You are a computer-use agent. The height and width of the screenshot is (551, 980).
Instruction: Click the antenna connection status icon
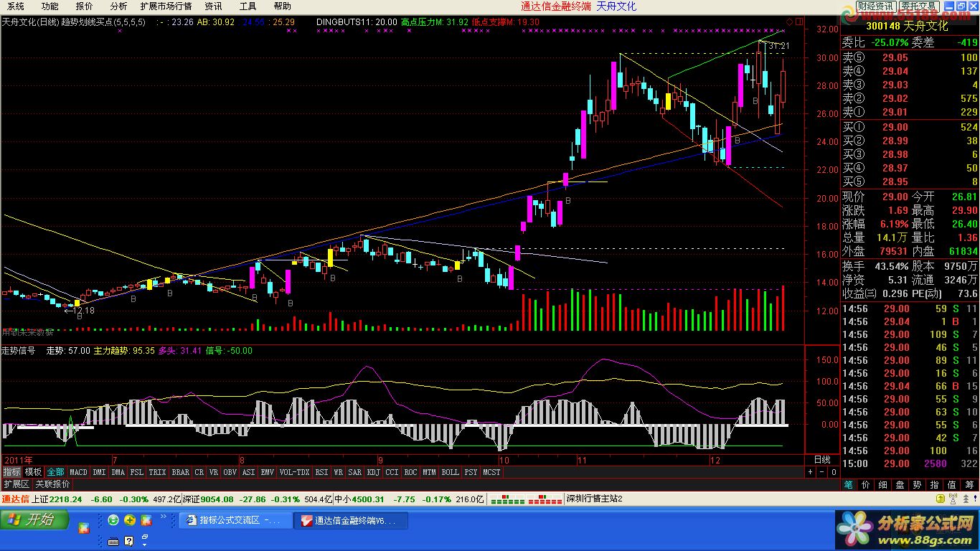click(952, 499)
